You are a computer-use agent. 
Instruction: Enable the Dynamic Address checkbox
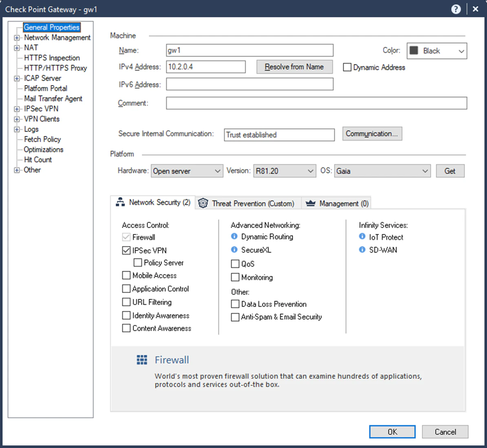point(347,67)
